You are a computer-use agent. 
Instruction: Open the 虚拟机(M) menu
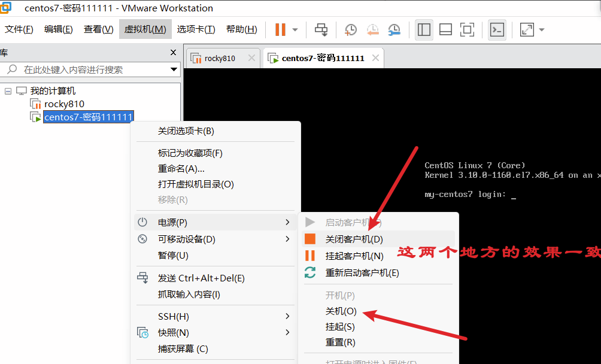145,29
